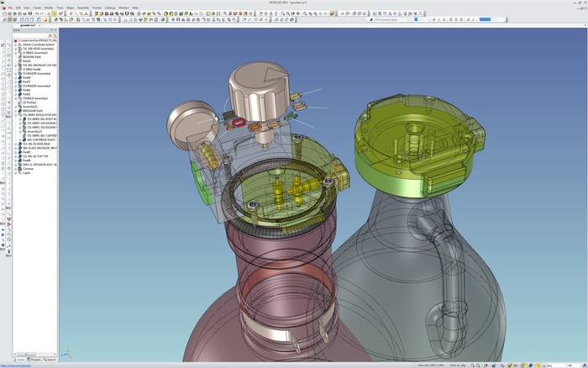Select the regulator knob in the 3D viewport

[259, 92]
